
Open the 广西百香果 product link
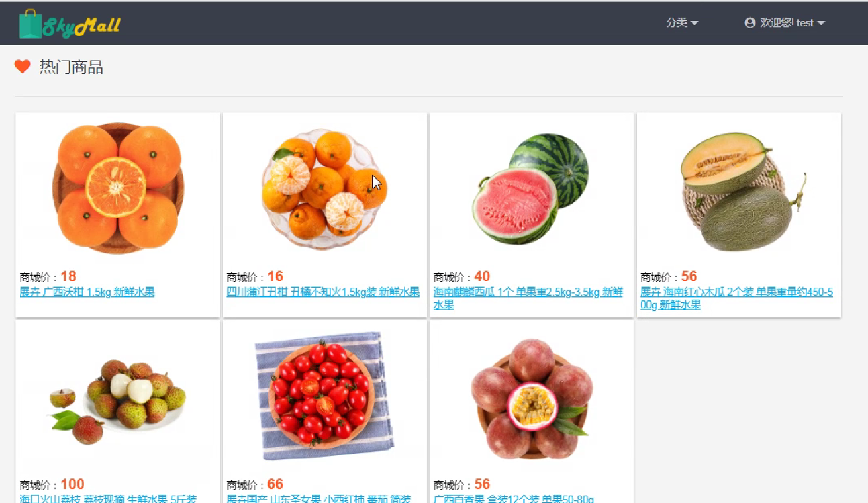click(x=513, y=498)
